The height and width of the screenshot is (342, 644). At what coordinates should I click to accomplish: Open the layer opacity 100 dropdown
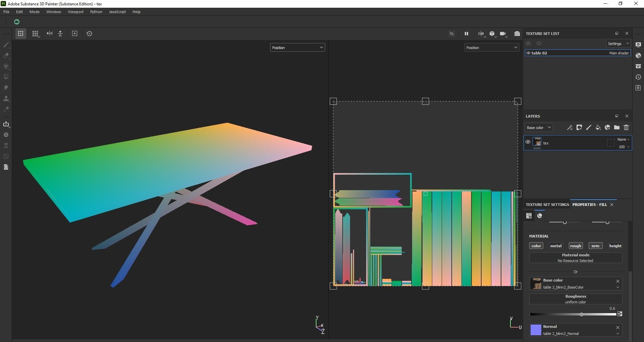click(624, 147)
